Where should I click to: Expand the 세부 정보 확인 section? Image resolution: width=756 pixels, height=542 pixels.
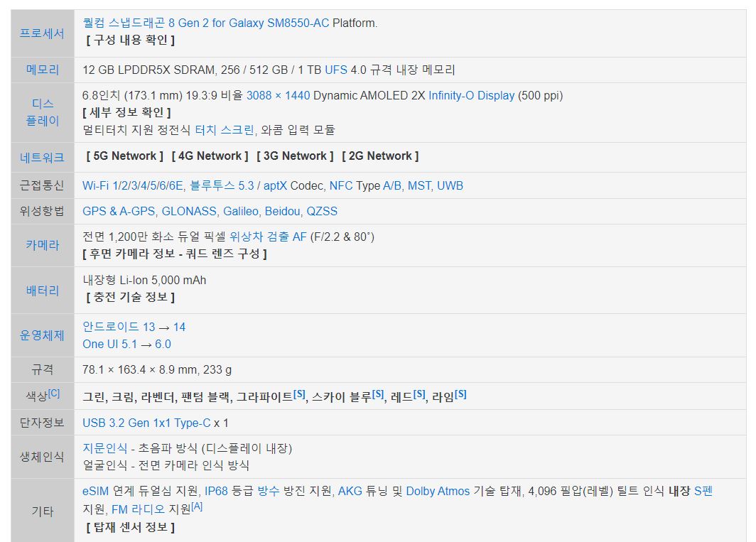(x=126, y=112)
